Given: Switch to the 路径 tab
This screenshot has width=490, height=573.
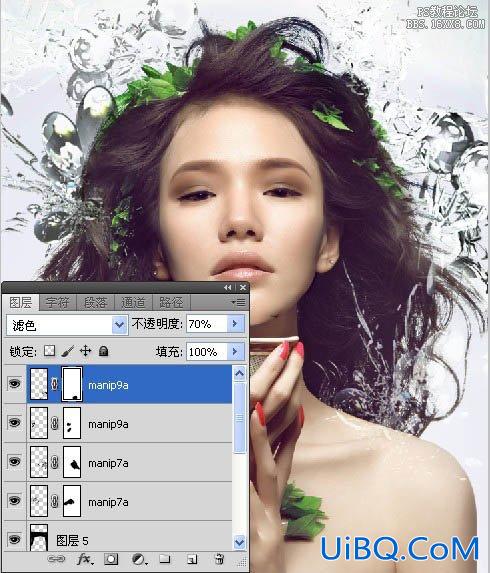Looking at the screenshot, I should pyautogui.click(x=171, y=303).
